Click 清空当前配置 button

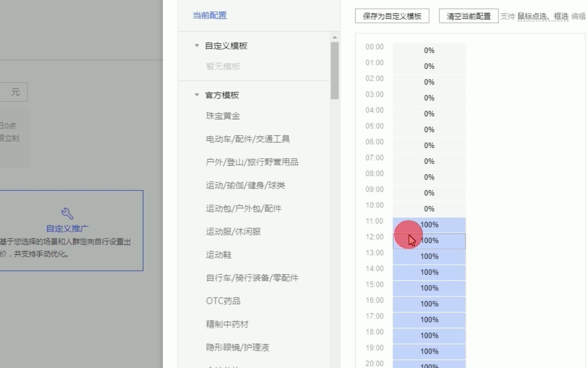(469, 16)
